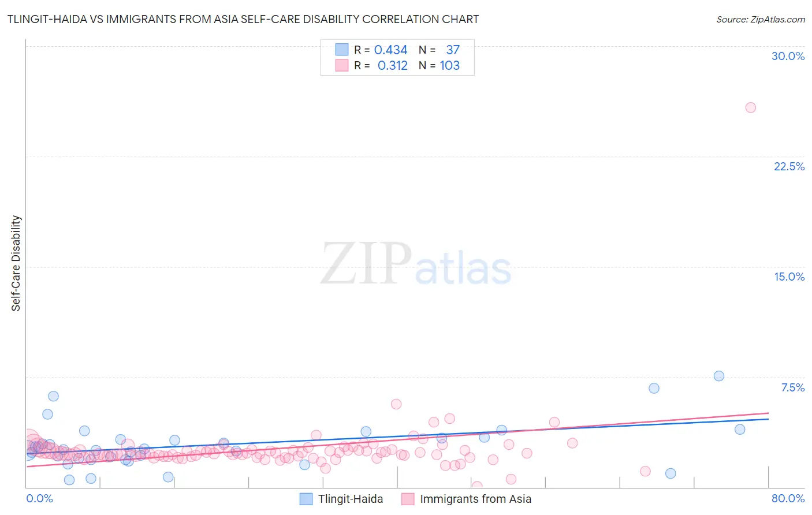Click the ZIPatlas watermark logo
Viewport: 812px width, 515px height.
click(x=416, y=264)
